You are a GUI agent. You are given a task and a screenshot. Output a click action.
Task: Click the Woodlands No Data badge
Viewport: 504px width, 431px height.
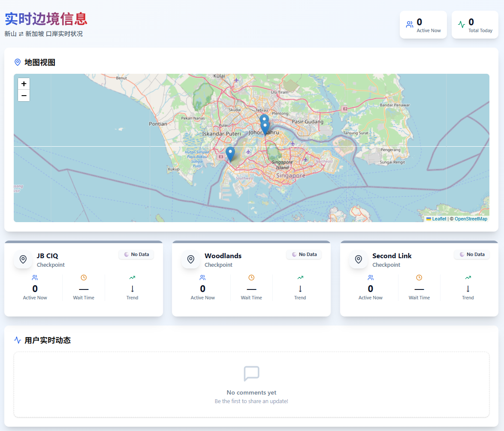coord(304,255)
